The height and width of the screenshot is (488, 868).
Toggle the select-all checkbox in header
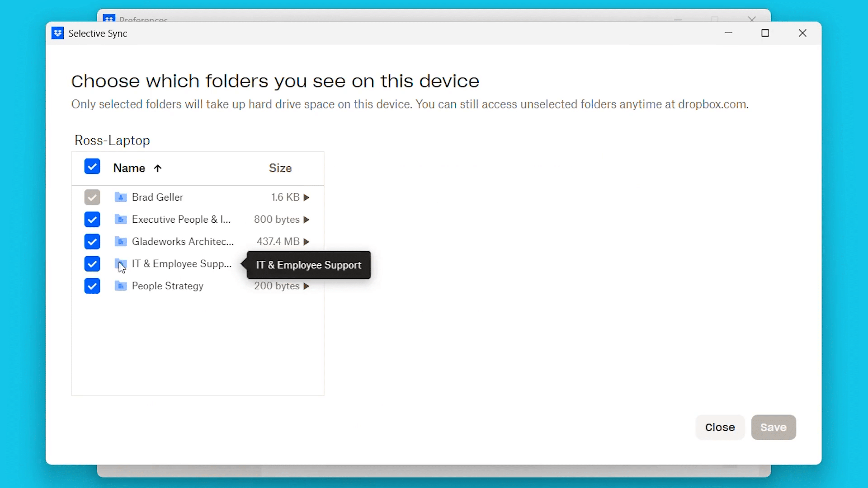tap(92, 167)
